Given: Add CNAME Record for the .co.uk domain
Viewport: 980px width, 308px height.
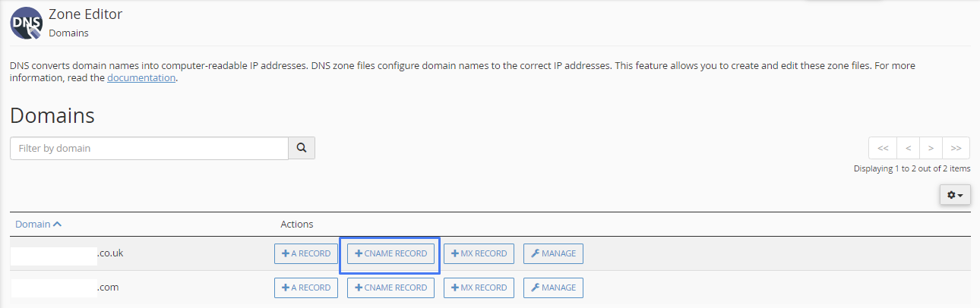Looking at the screenshot, I should point(390,253).
